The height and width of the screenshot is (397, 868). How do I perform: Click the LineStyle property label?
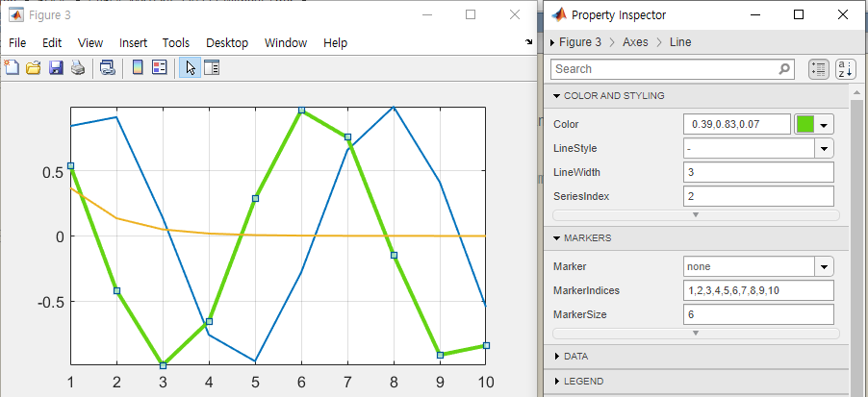(x=575, y=148)
